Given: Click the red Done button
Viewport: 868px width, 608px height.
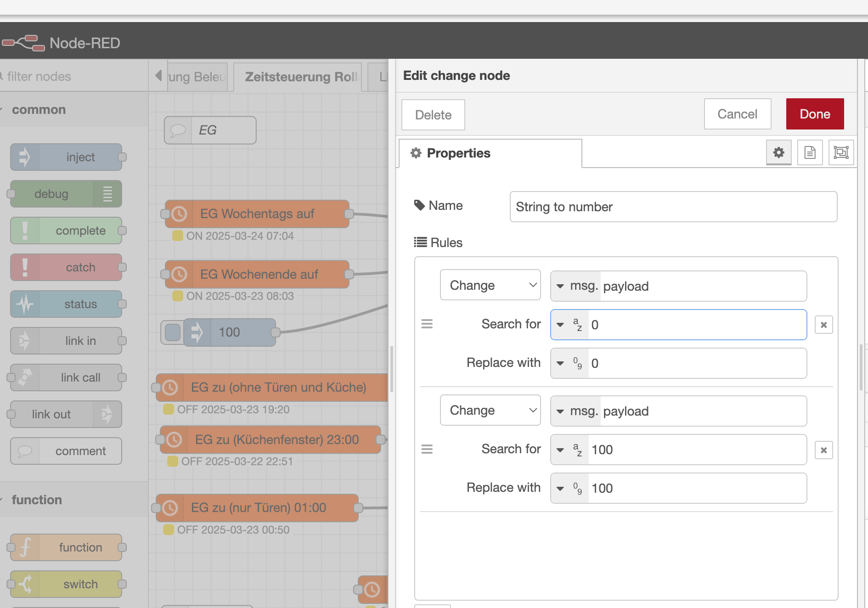Looking at the screenshot, I should (x=815, y=114).
